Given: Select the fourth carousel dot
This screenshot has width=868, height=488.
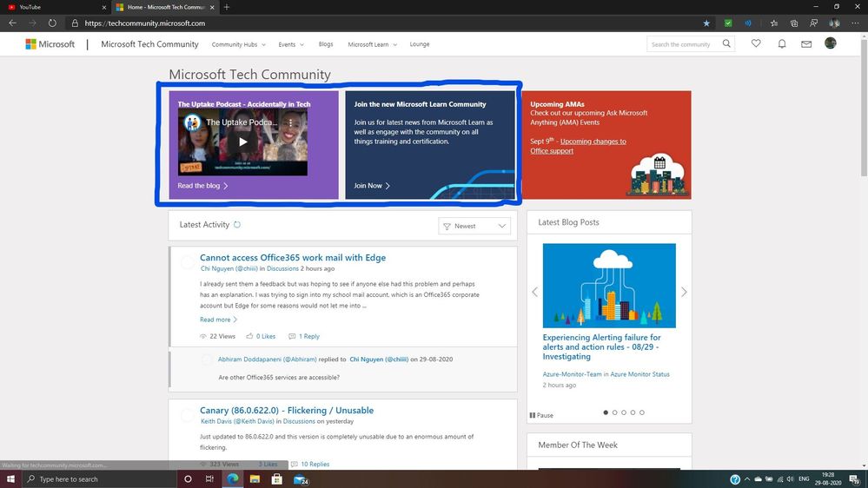Looking at the screenshot, I should 633,412.
